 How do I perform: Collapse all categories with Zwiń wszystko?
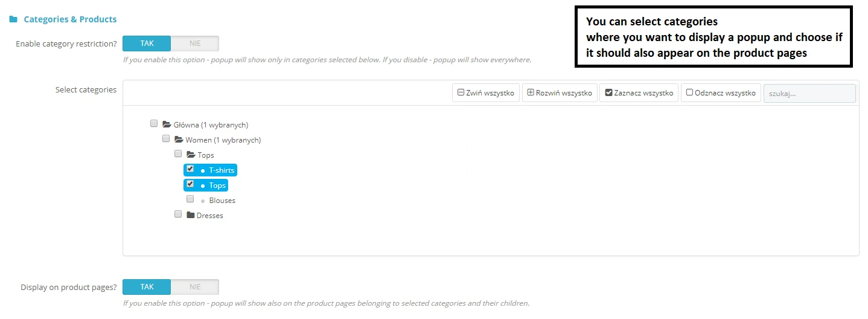click(x=485, y=93)
